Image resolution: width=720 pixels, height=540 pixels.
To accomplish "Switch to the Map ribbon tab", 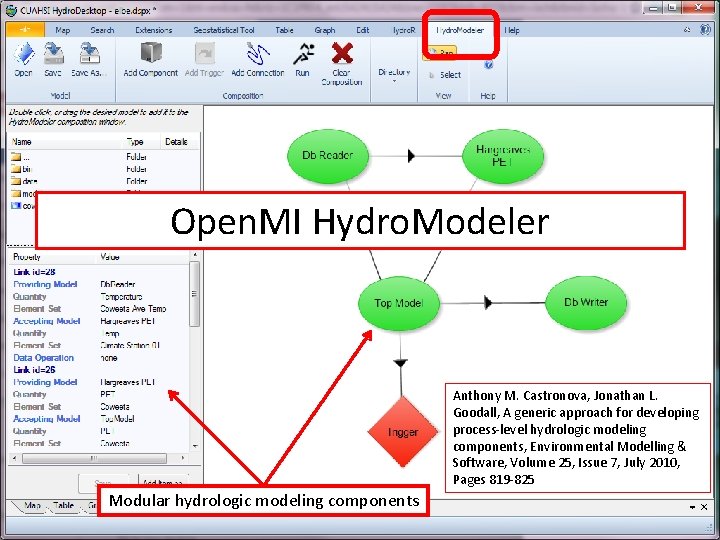I will (x=62, y=30).
